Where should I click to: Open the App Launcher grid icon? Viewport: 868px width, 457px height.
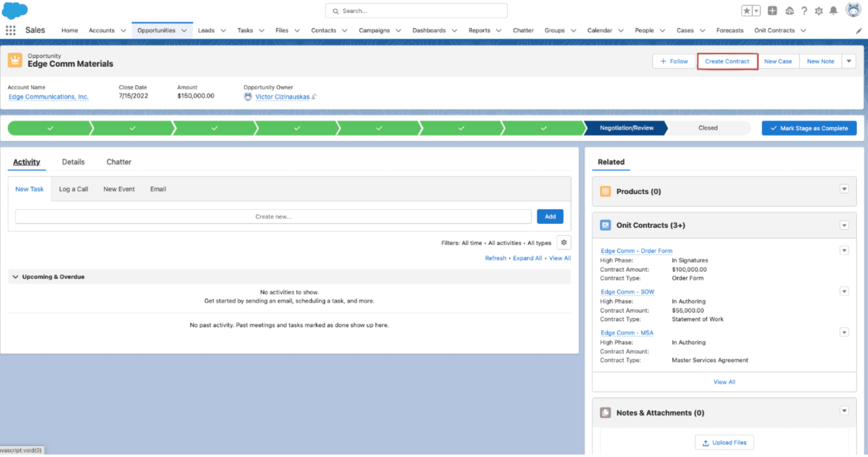(x=11, y=30)
